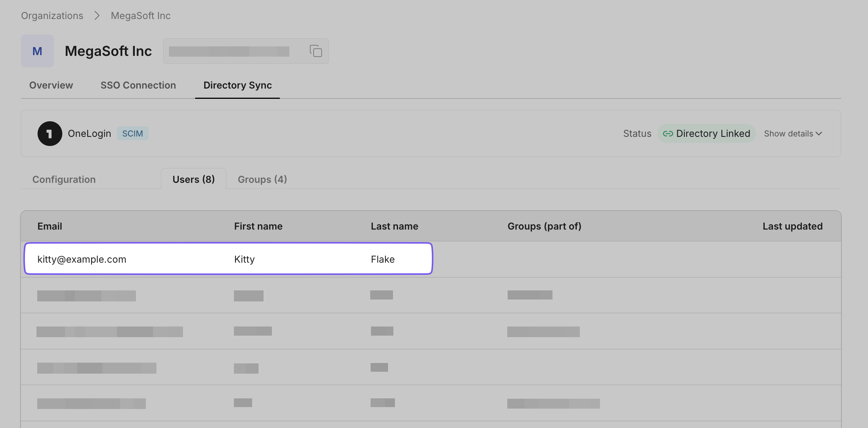Click the Users (8) tab
The image size is (868, 428).
(x=193, y=179)
